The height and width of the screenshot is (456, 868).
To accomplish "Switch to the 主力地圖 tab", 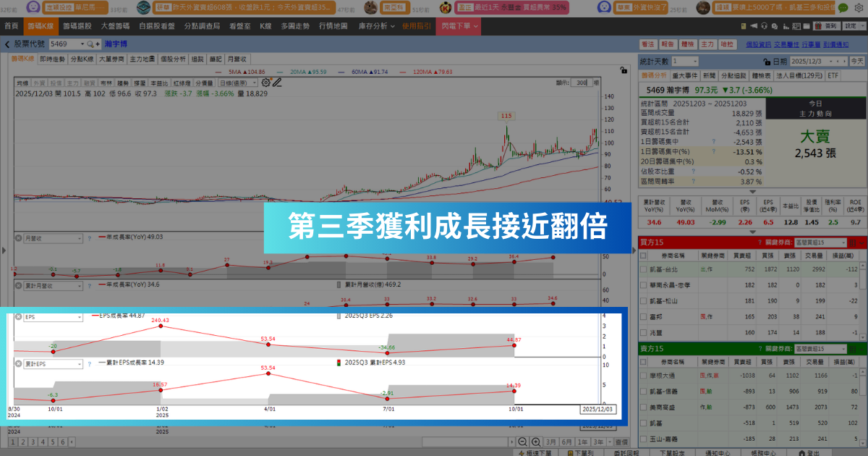I will tap(142, 59).
